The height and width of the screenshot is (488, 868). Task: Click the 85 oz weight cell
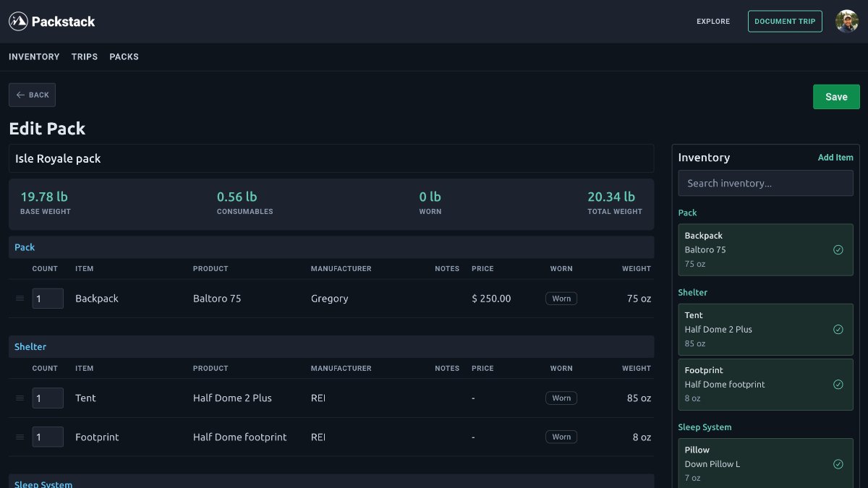point(639,398)
